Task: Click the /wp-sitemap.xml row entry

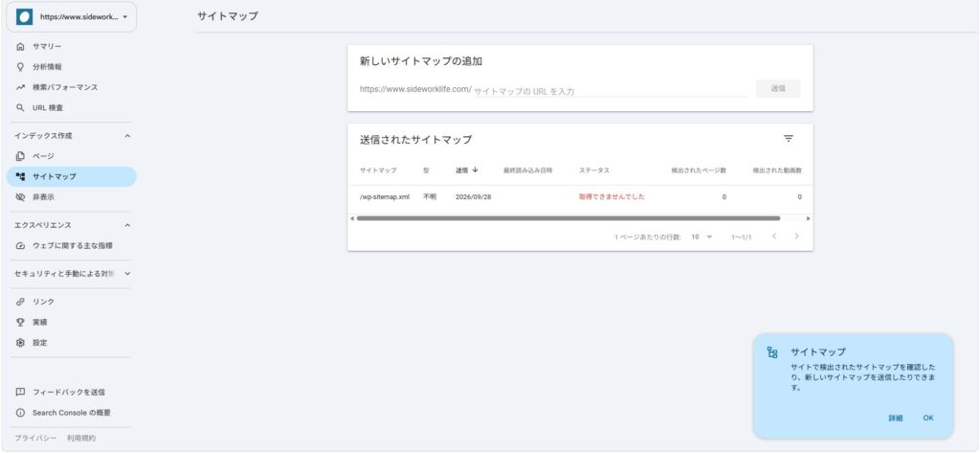Action: [385, 196]
